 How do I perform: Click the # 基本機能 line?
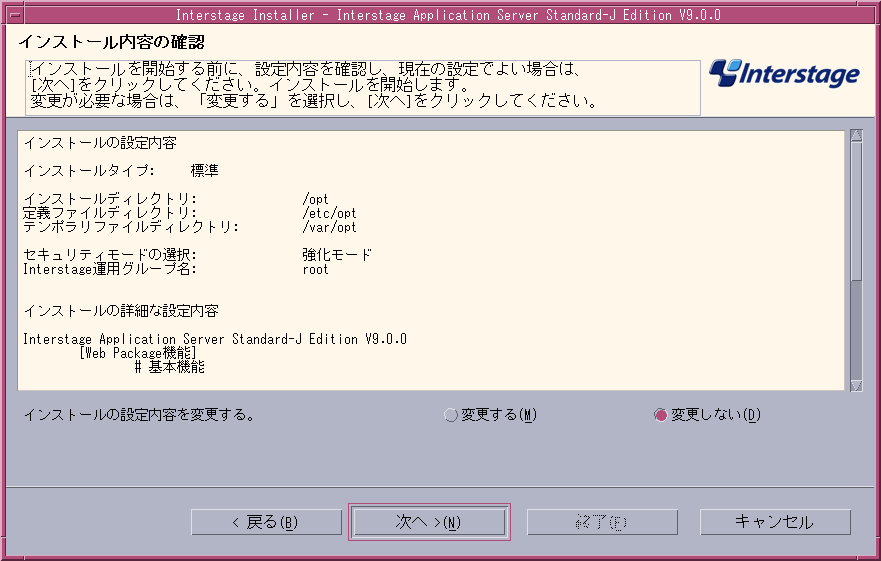(x=170, y=367)
